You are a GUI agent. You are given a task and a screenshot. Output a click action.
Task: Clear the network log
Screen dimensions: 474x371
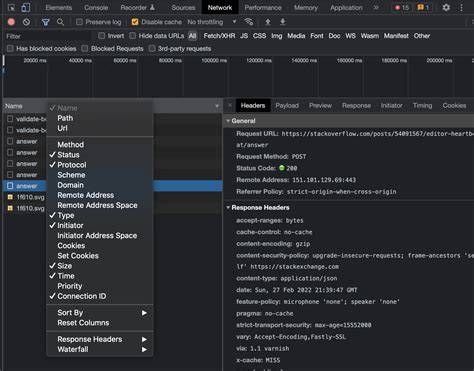pyautogui.click(x=26, y=22)
